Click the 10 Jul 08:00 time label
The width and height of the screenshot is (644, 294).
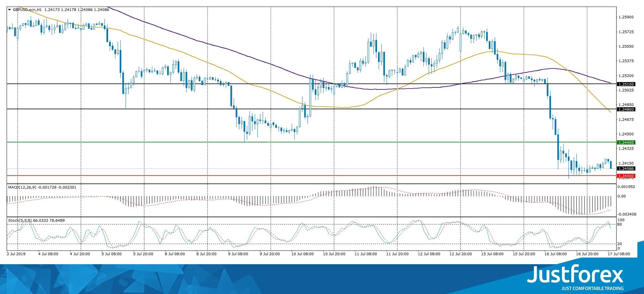coord(302,254)
